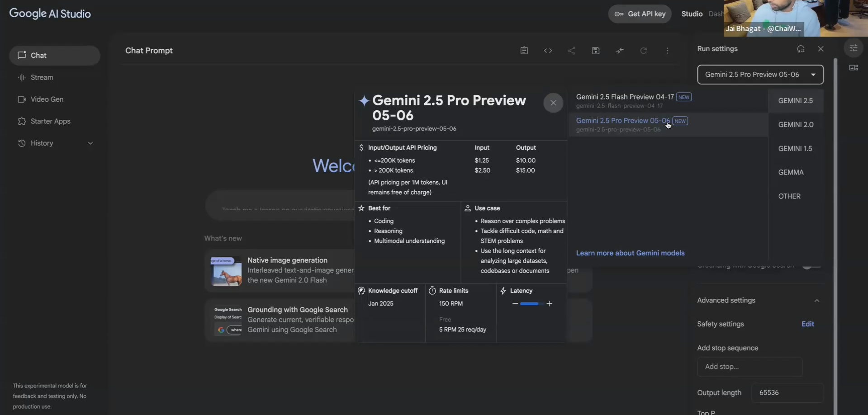This screenshot has height=415, width=868.
Task: Open the three-dot more options menu
Action: click(x=667, y=51)
